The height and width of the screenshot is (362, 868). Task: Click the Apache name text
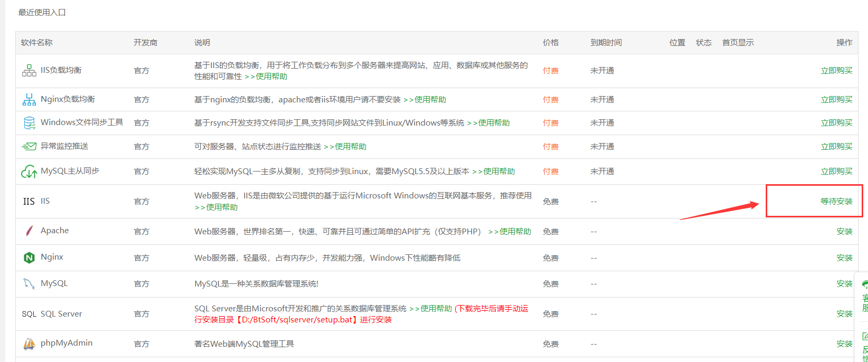(55, 231)
